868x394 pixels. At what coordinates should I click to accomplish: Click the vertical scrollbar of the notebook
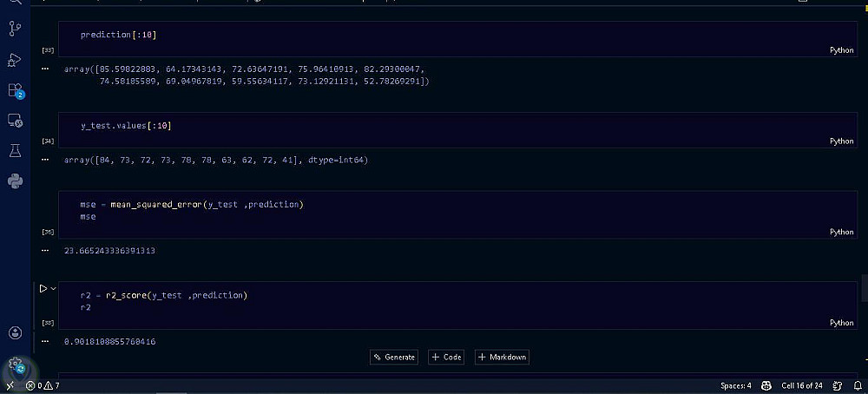865,288
